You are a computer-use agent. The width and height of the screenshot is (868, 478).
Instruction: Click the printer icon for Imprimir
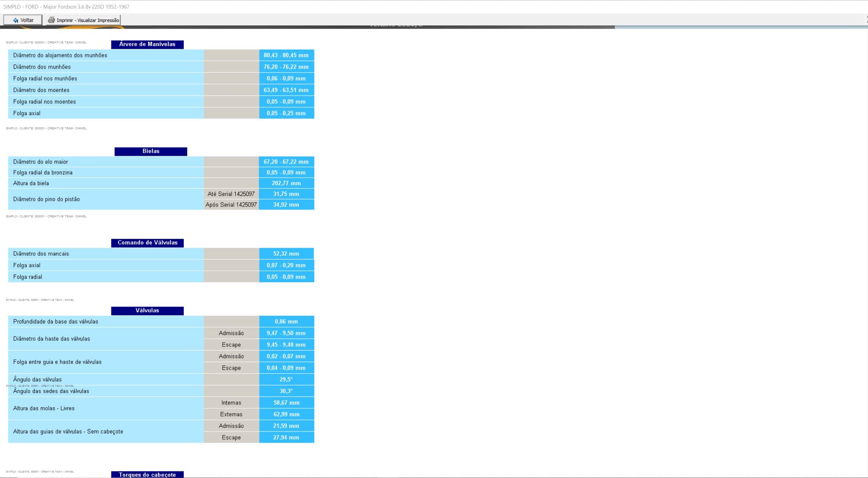click(x=51, y=20)
